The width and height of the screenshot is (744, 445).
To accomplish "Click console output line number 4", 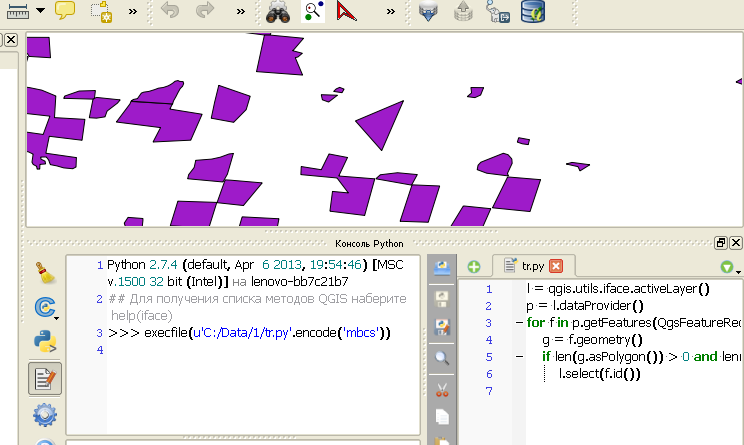I will click(x=100, y=350).
